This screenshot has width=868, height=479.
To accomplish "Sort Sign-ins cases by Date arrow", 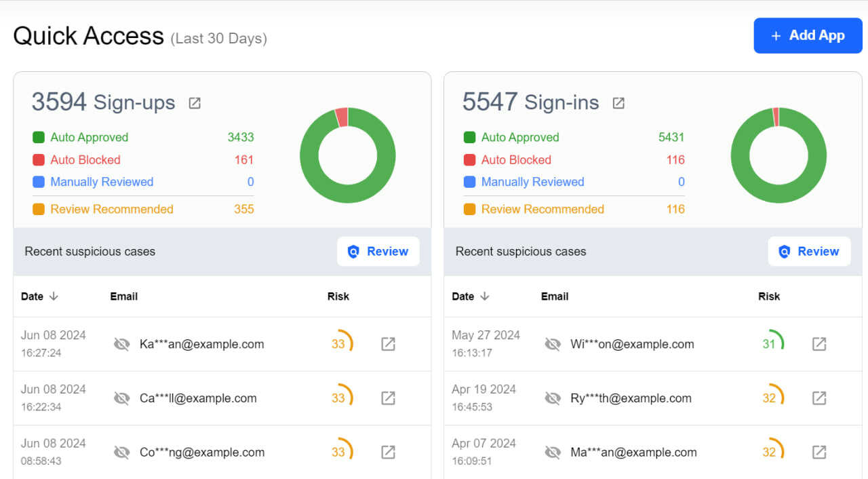I will pyautogui.click(x=485, y=296).
